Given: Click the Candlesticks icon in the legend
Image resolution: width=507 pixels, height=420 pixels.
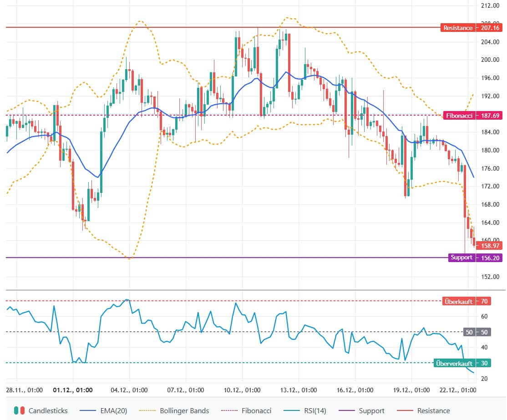Looking at the screenshot, I should 19,410.
